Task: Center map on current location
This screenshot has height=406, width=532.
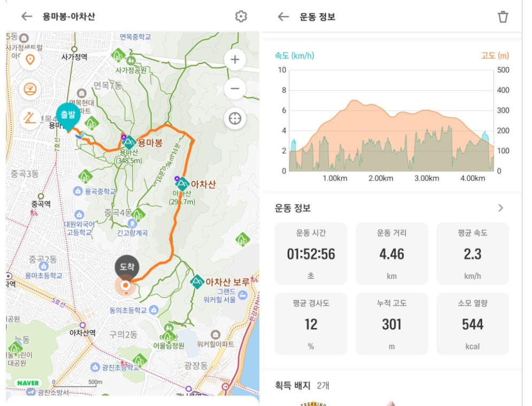Action: click(x=235, y=118)
